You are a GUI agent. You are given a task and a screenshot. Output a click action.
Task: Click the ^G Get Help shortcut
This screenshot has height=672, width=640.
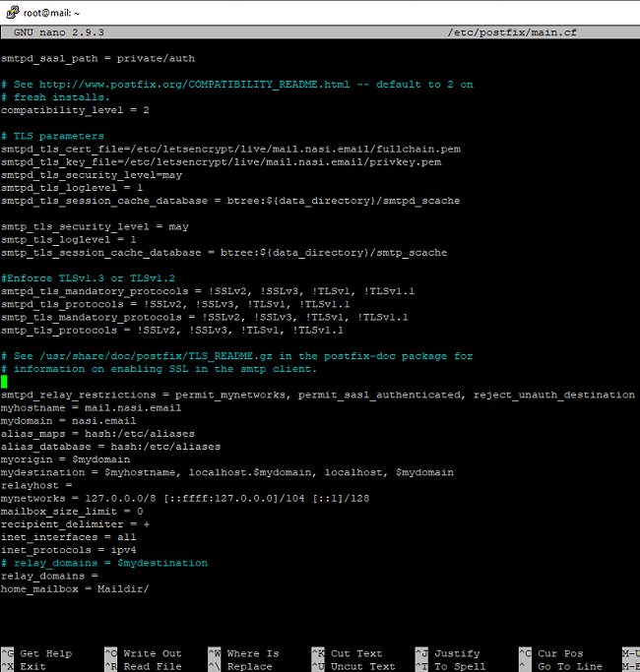36,653
